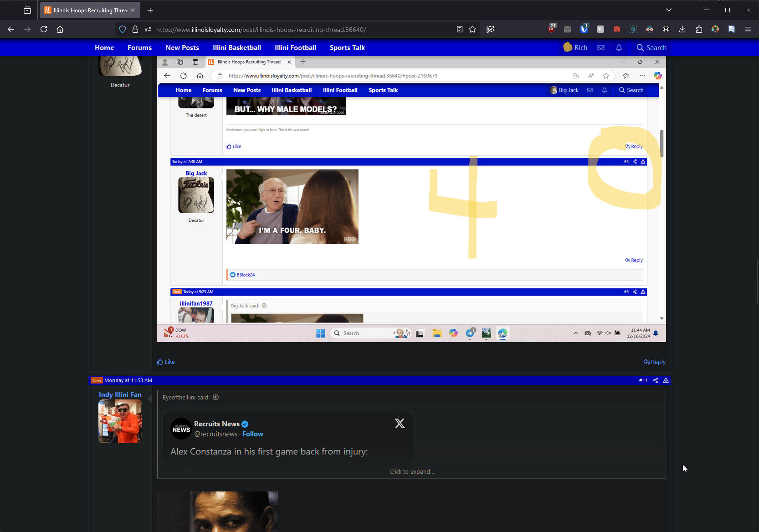Share post #11 with the share icon

tap(656, 380)
